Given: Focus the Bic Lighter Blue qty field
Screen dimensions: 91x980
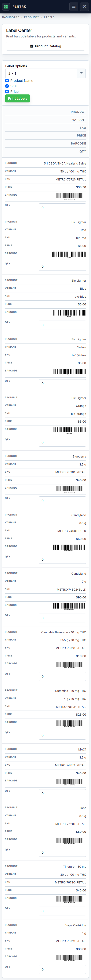Looking at the screenshot, I should click(62, 325).
